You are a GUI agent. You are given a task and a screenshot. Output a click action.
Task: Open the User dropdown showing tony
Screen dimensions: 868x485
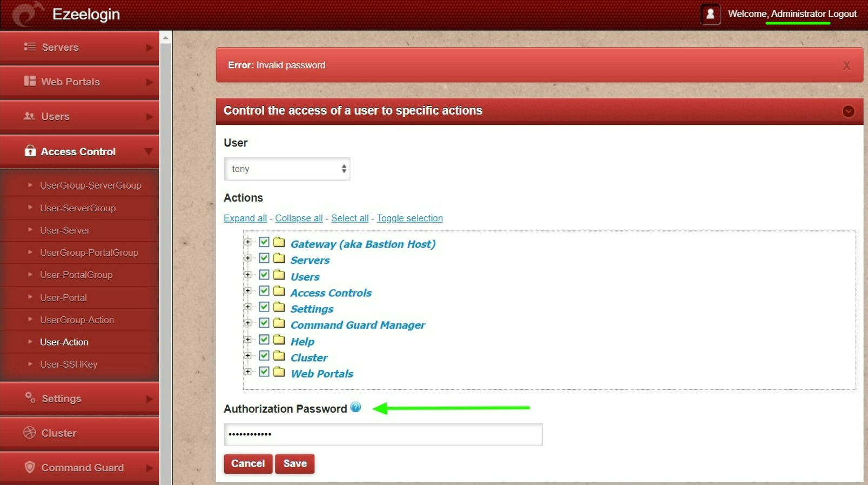pyautogui.click(x=287, y=169)
